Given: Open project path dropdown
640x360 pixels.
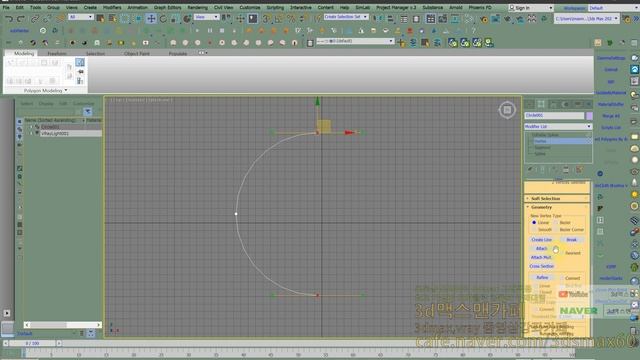Looking at the screenshot, I should 587,18.
